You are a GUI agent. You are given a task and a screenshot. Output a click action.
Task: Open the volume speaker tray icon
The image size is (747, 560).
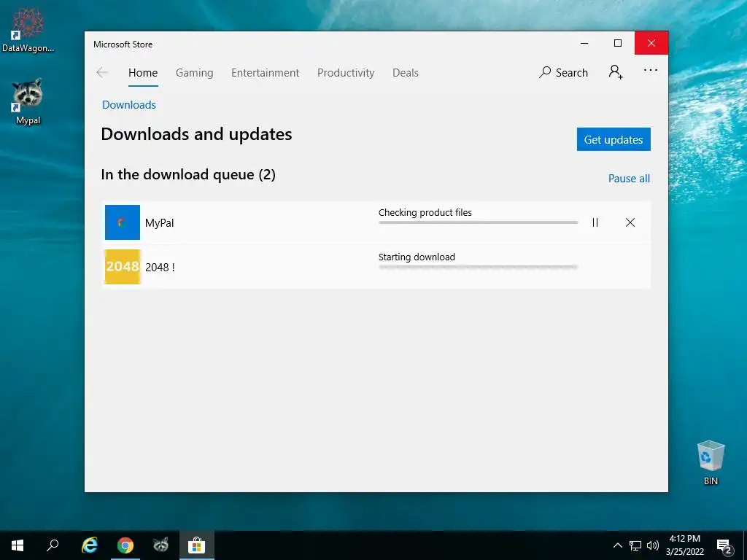click(x=653, y=545)
